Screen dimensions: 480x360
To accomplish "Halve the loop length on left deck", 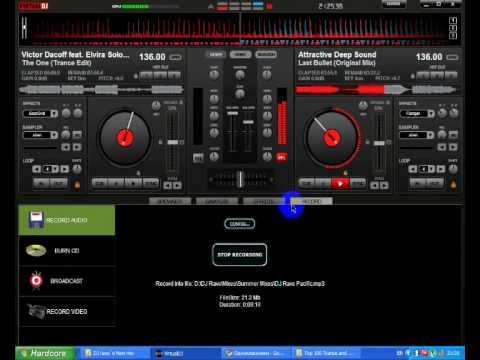I will click(36, 169).
